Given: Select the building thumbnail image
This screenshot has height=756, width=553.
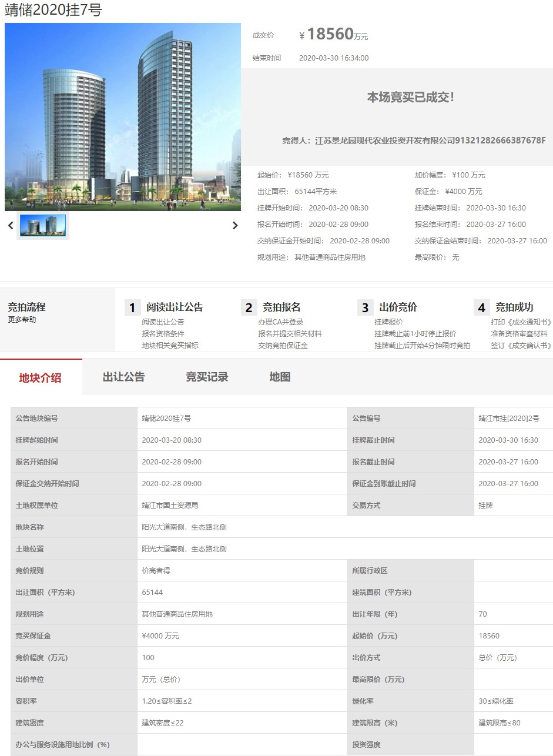Looking at the screenshot, I should coord(43,225).
